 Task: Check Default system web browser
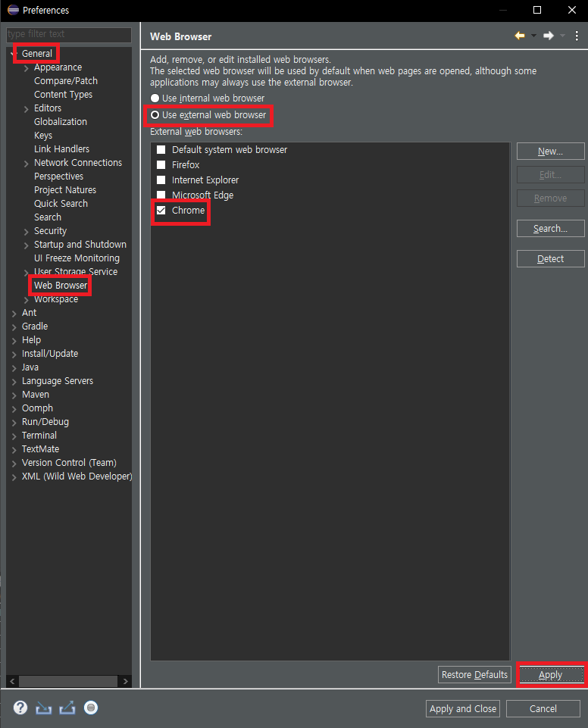point(161,149)
